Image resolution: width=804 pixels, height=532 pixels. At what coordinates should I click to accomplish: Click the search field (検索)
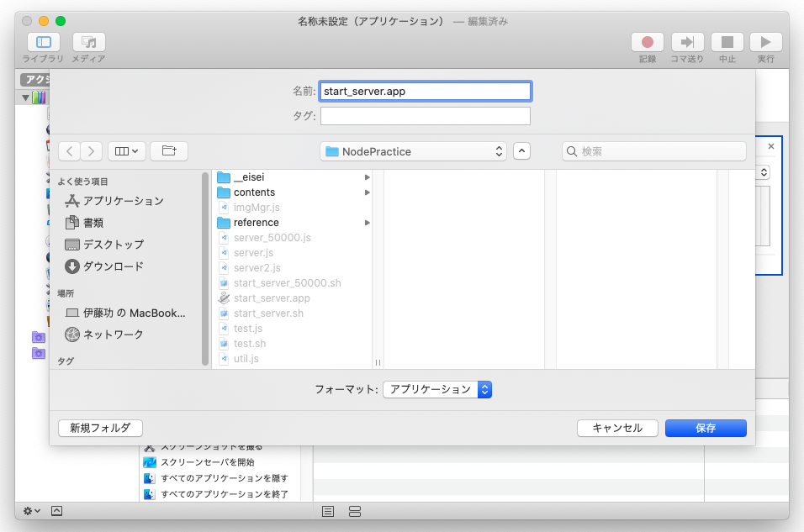654,151
